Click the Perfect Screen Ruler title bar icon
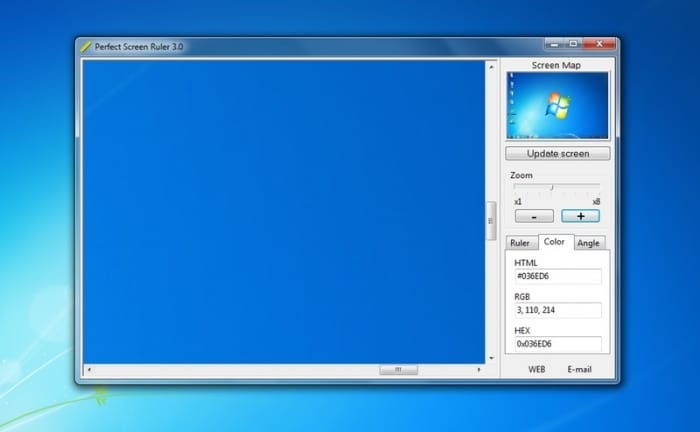 pos(86,46)
